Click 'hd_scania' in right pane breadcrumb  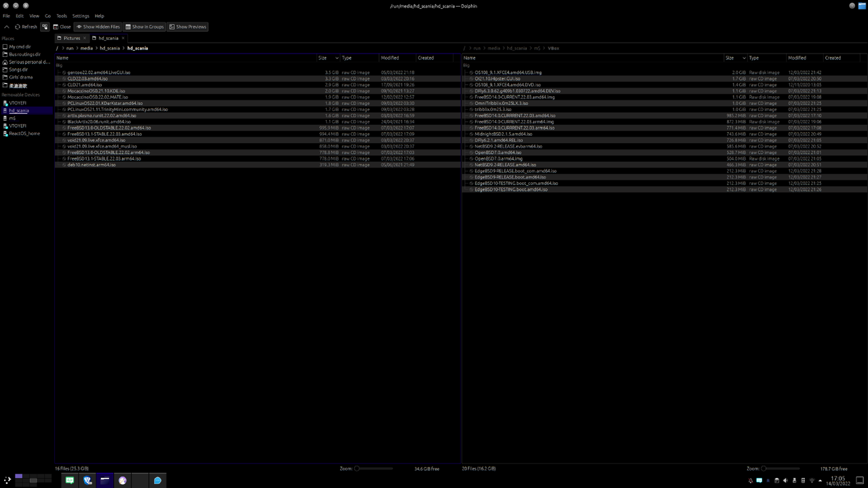point(517,48)
